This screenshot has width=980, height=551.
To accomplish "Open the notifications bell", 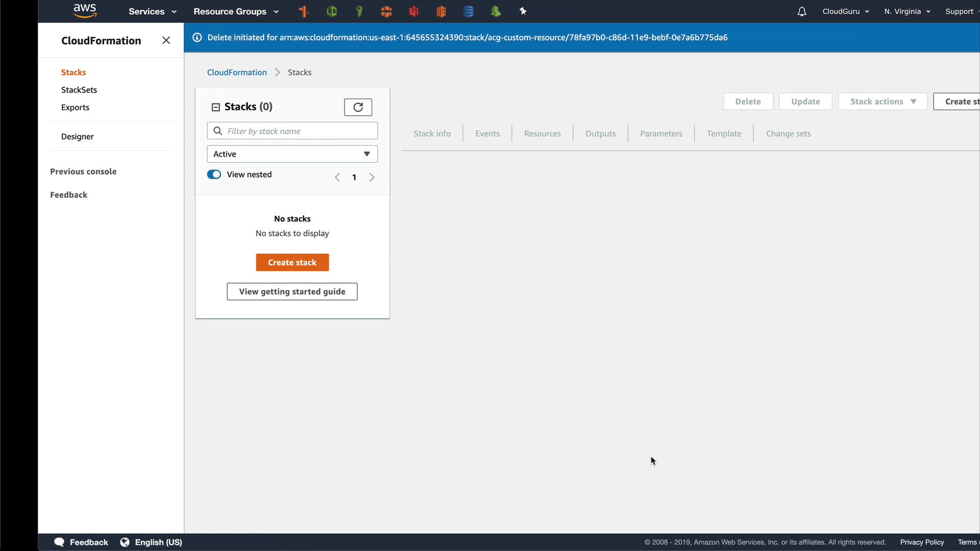I will point(801,11).
